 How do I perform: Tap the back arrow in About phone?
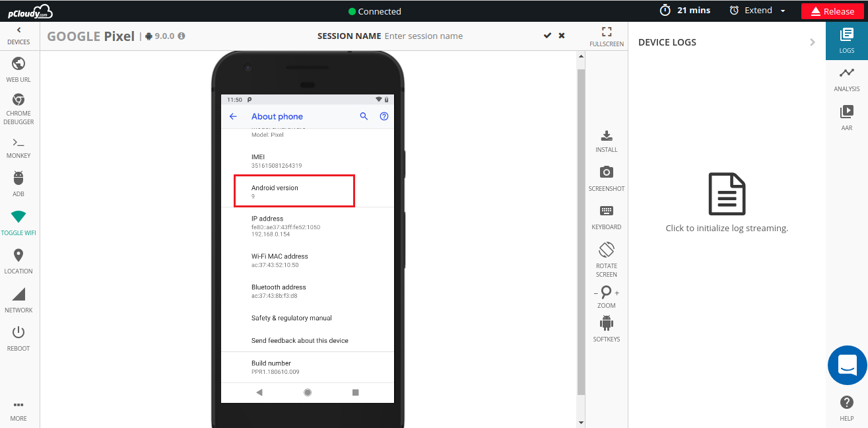(x=233, y=116)
